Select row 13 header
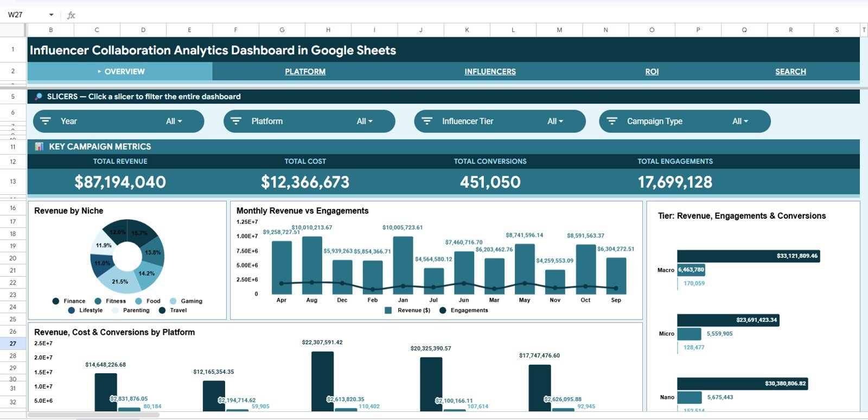Viewport: 868px width, 420px height. (13, 181)
